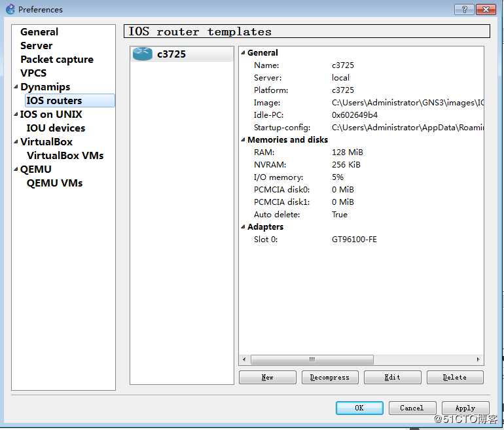Click the Idle-PC value 0x602649b4
The width and height of the screenshot is (504, 430).
pos(355,115)
